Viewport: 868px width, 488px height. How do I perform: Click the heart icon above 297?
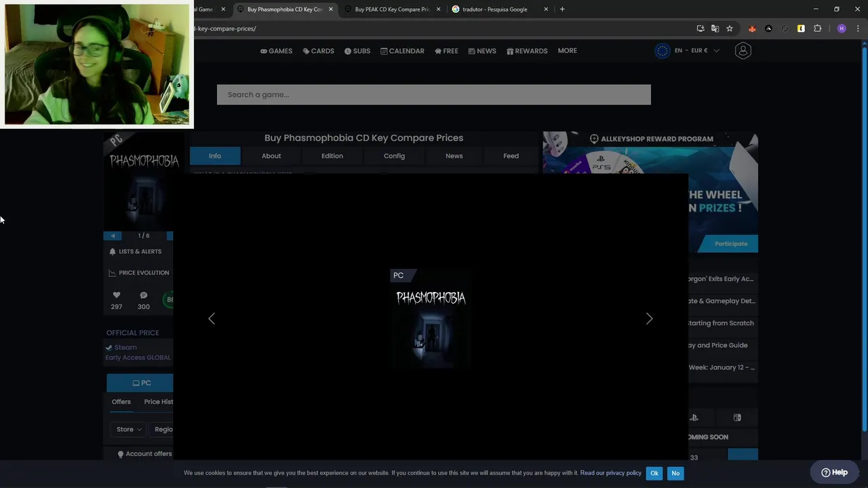coord(117,295)
